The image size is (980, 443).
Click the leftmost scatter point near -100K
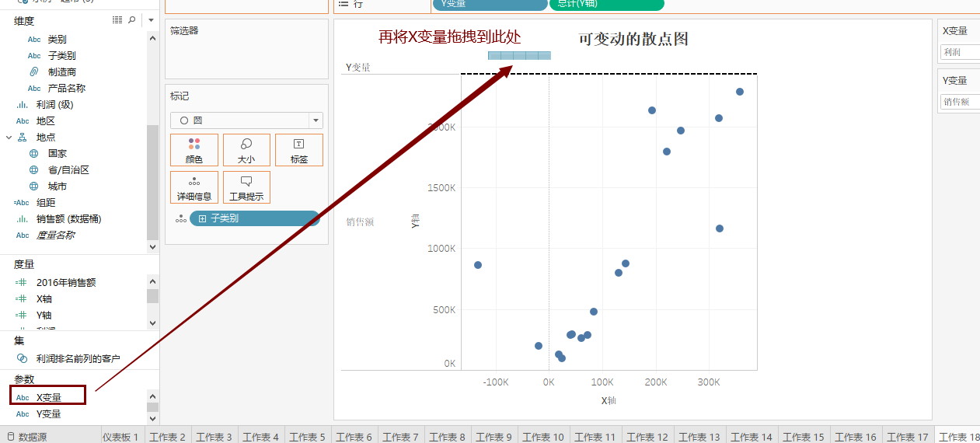click(x=478, y=265)
